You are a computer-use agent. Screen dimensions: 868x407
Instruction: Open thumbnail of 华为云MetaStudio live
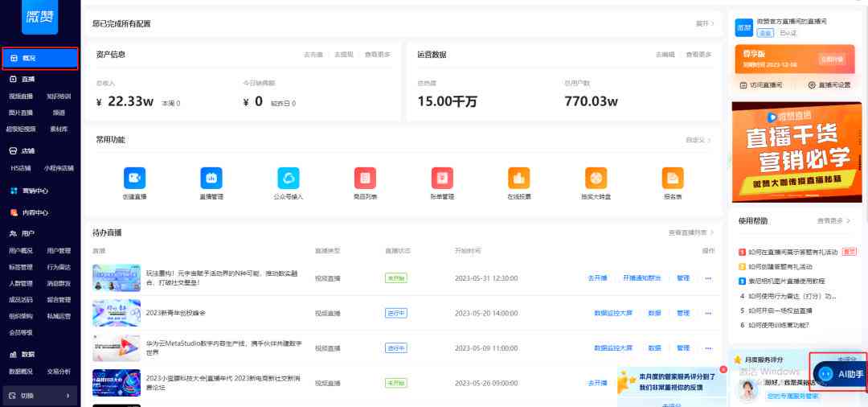[117, 348]
